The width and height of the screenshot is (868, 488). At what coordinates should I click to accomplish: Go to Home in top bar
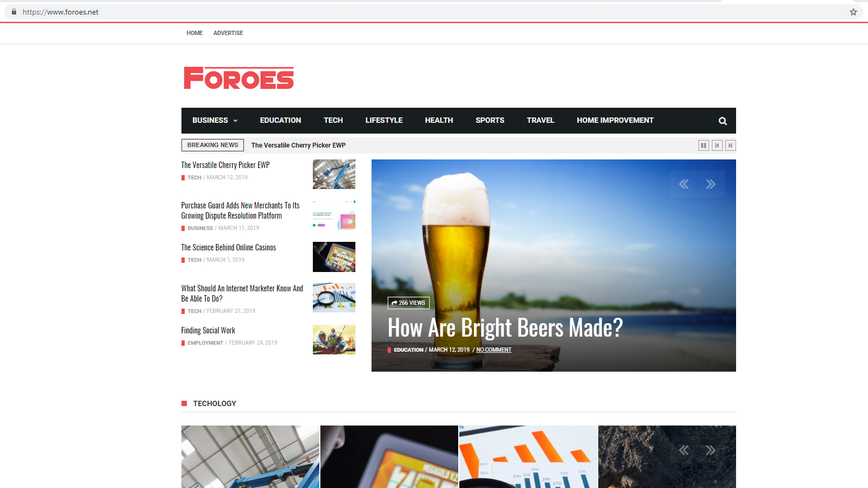194,33
